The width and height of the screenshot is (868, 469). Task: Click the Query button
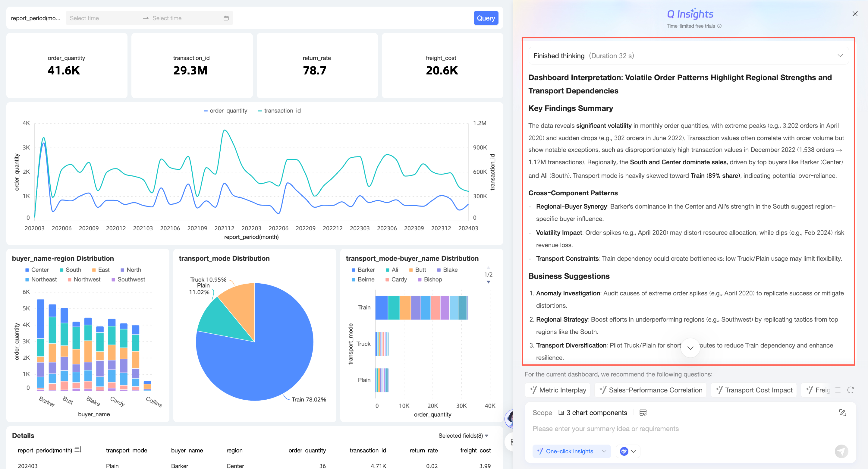486,18
